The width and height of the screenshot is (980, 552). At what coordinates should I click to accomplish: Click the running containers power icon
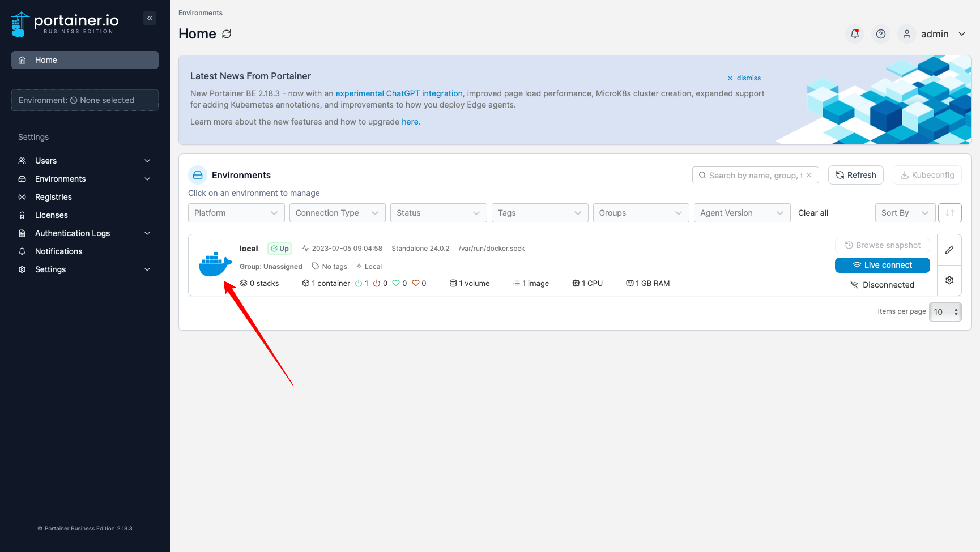coord(359,283)
